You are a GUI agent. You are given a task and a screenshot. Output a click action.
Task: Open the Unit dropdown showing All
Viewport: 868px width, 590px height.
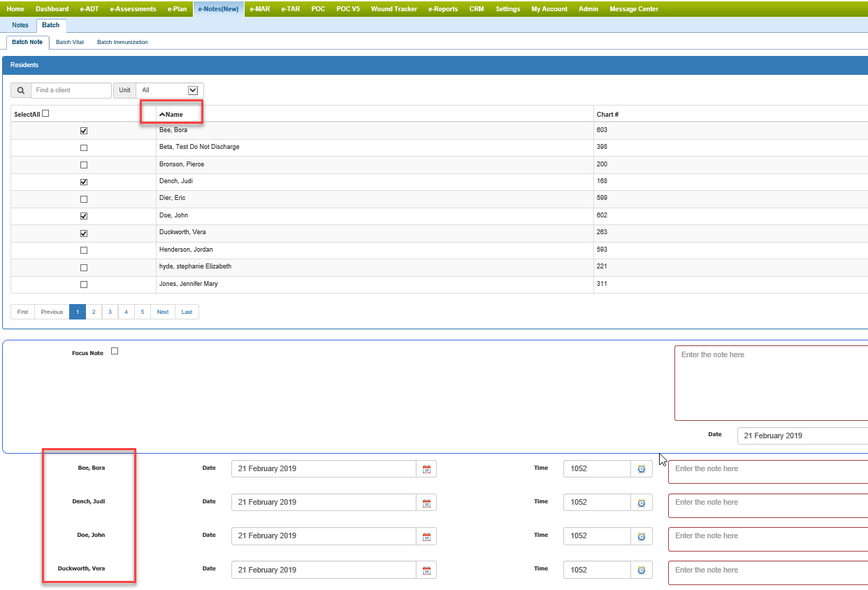[x=170, y=90]
